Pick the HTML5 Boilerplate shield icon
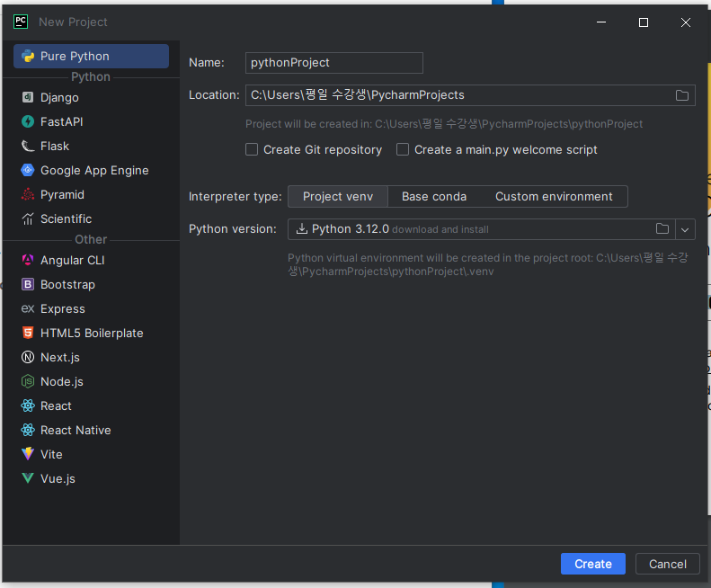Image resolution: width=711 pixels, height=588 pixels. pyautogui.click(x=28, y=333)
